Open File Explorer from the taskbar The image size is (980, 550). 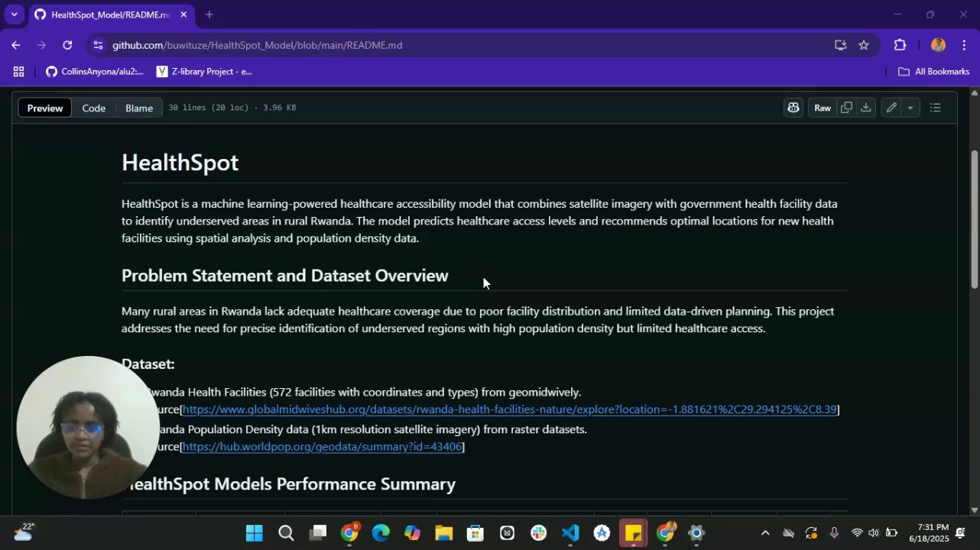[444, 533]
